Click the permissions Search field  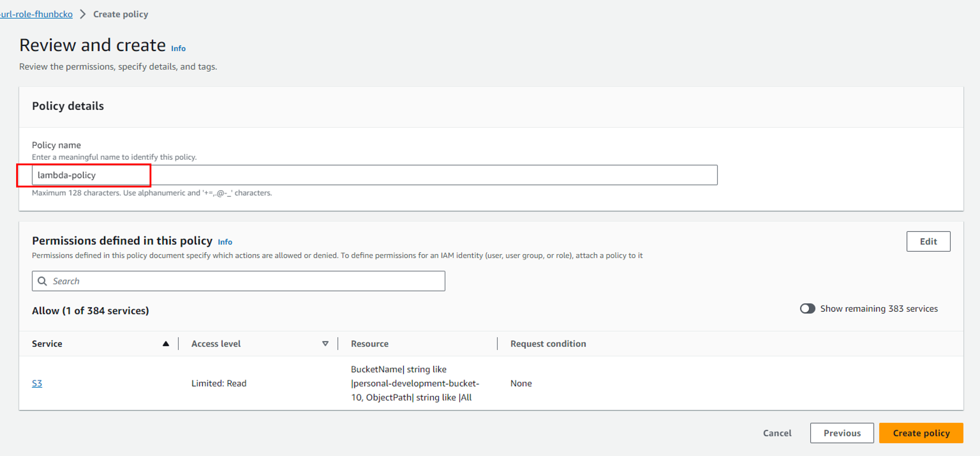pos(238,281)
